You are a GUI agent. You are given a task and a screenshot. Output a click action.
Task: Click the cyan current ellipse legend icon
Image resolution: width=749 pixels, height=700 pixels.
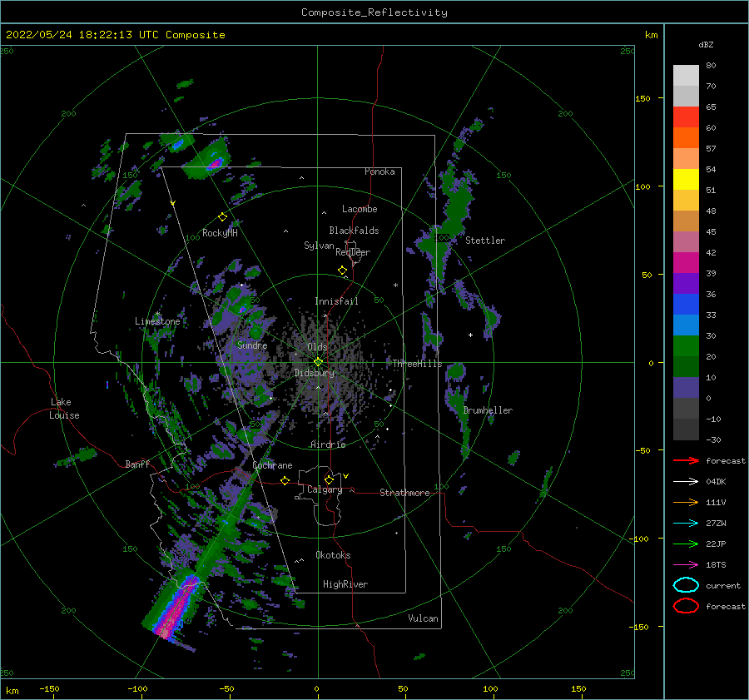coord(686,585)
